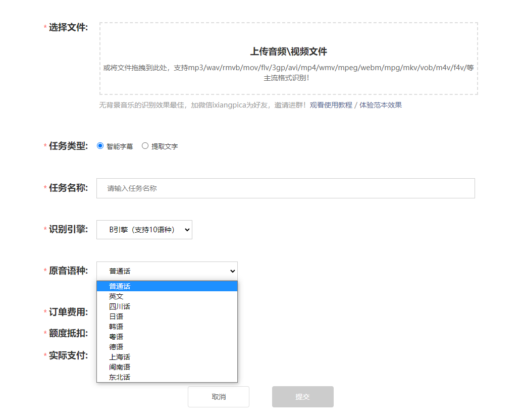Image resolution: width=522 pixels, height=420 pixels.
Task: Click the 任务名称 input field
Action: point(285,188)
